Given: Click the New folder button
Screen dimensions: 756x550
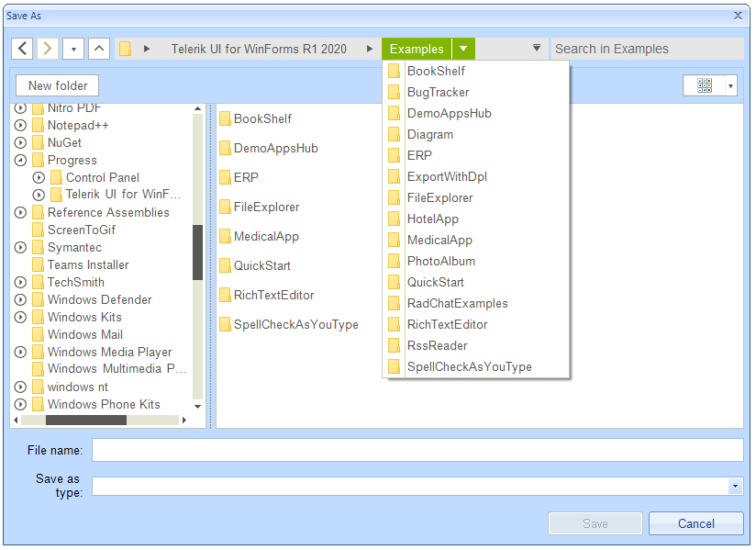Looking at the screenshot, I should pyautogui.click(x=56, y=84).
